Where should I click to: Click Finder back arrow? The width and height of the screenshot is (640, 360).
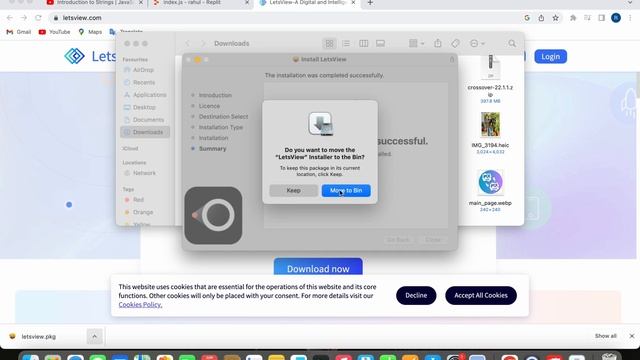[x=187, y=43]
